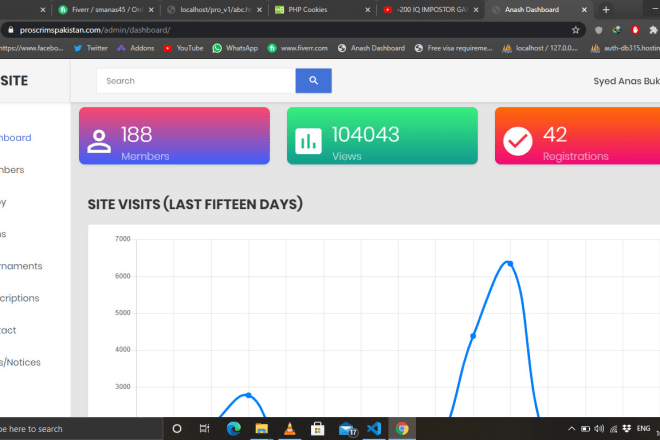The height and width of the screenshot is (440, 660).
Task: Open the extensions puzzle piece menu
Action: coord(653,30)
